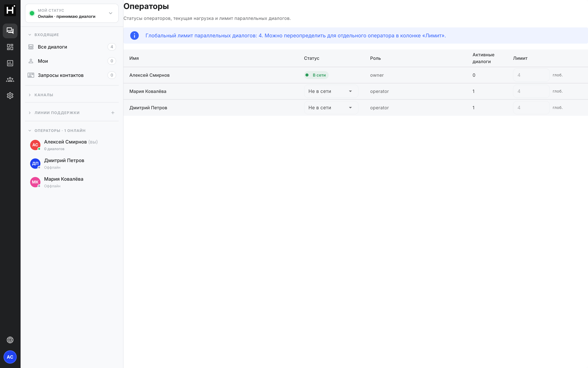588x368 pixels.
Task: Open status dropdown for Дмитрий Петров
Action: (331, 108)
